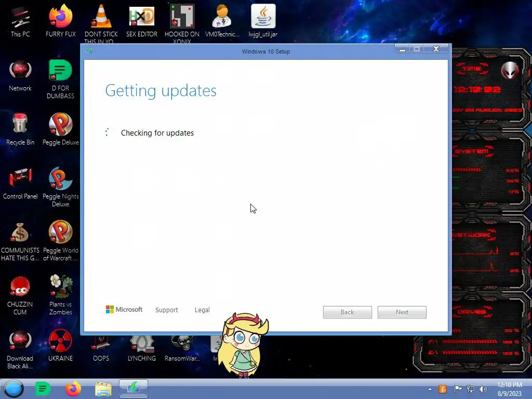Click the taskbar clock showing 12:10 PM
The width and height of the screenshot is (532, 399).
coord(509,389)
